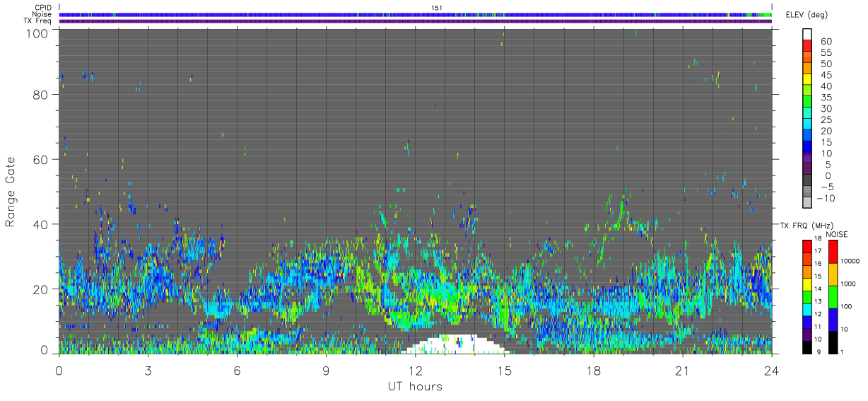This screenshot has width=868, height=401.
Task: Click the Range Gate axis title
Action: click(x=11, y=192)
